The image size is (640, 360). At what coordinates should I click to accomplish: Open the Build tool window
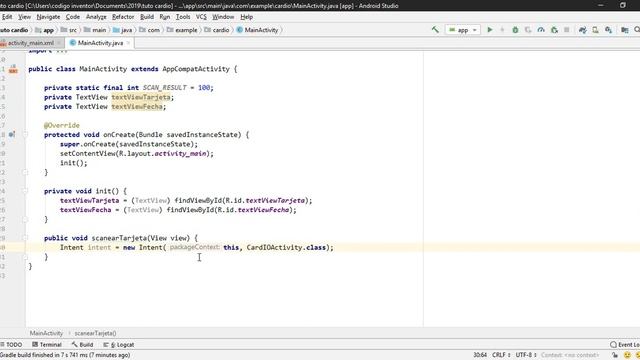(82, 344)
